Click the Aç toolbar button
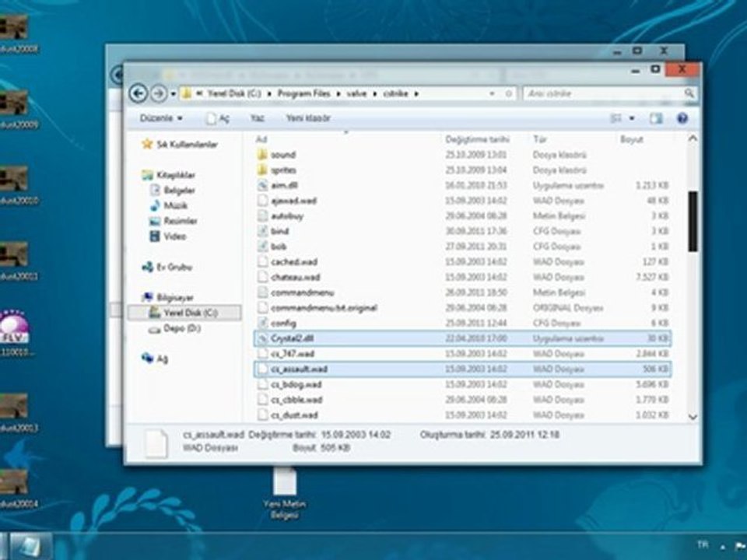This screenshot has width=747, height=560. point(218,118)
